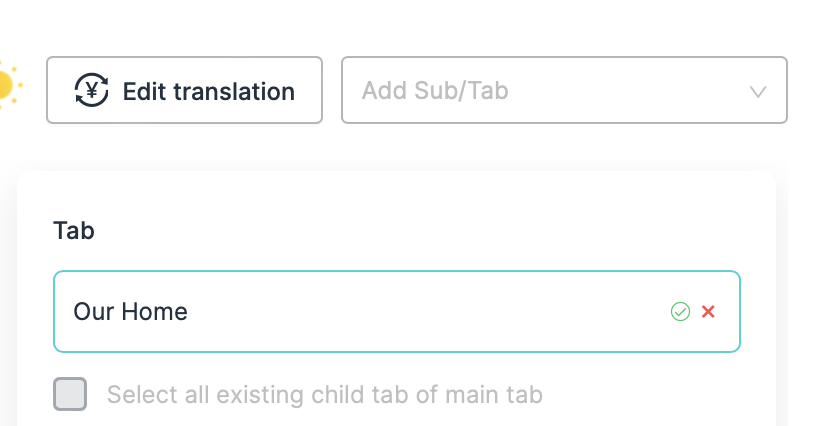The width and height of the screenshot is (822, 426).
Task: Confirm the 'Our Home' tab name
Action: point(680,312)
